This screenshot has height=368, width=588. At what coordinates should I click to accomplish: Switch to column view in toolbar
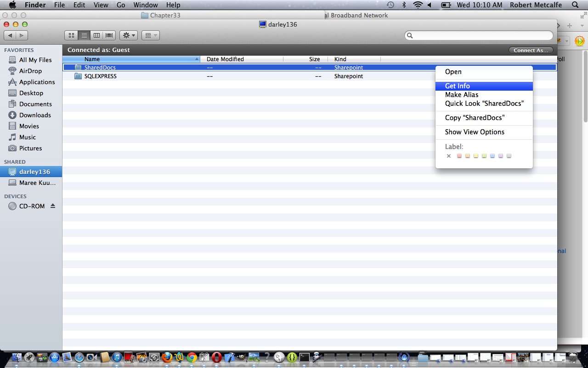tap(96, 35)
